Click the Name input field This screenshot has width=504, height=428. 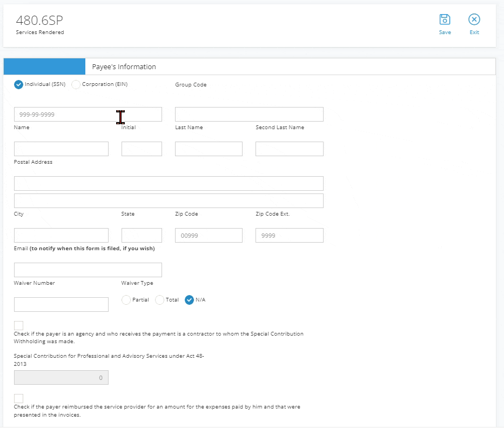click(61, 149)
